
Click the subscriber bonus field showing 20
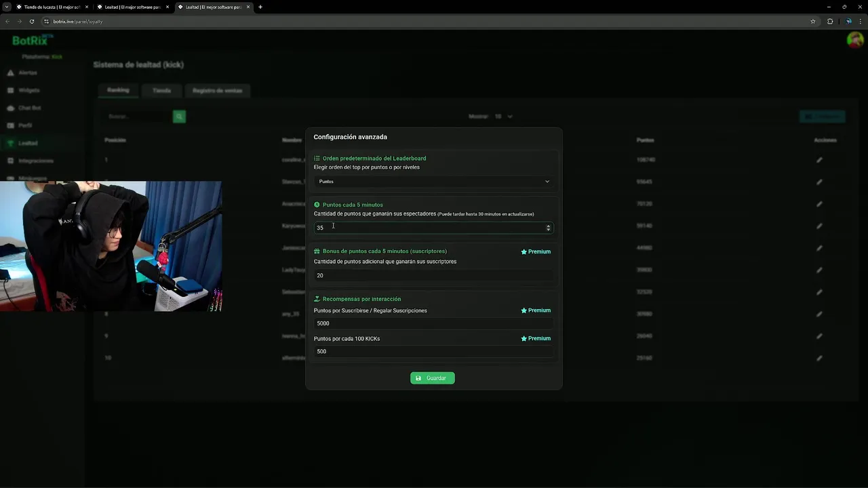[x=433, y=275]
